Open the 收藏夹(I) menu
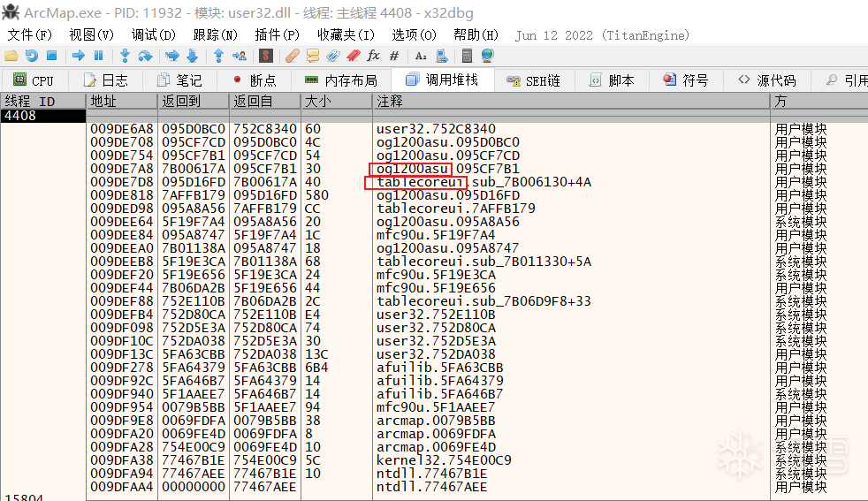 pyautogui.click(x=346, y=34)
